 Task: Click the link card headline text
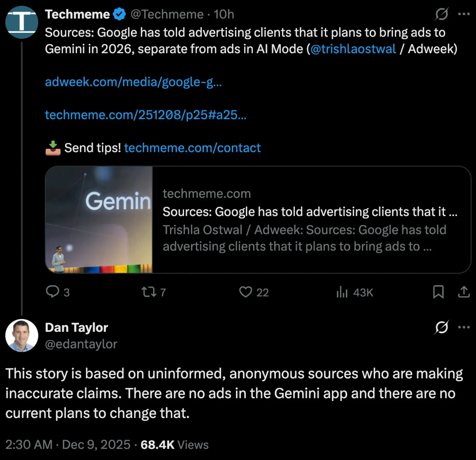coord(310,212)
